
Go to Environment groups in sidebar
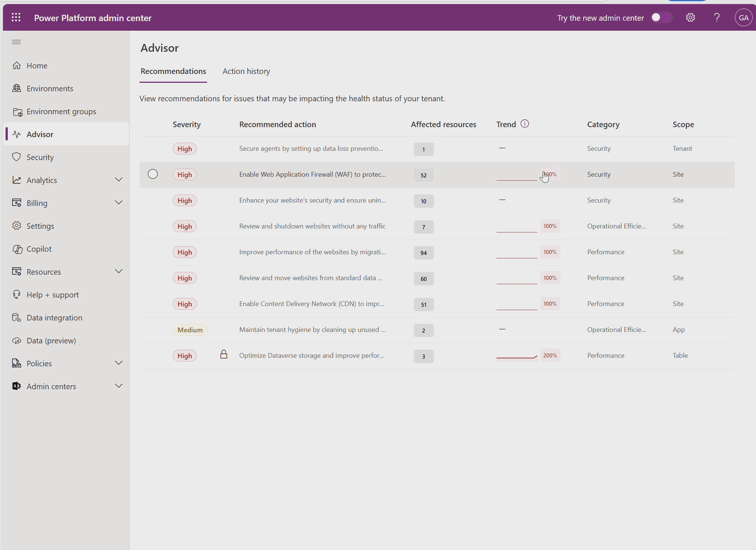pos(61,111)
